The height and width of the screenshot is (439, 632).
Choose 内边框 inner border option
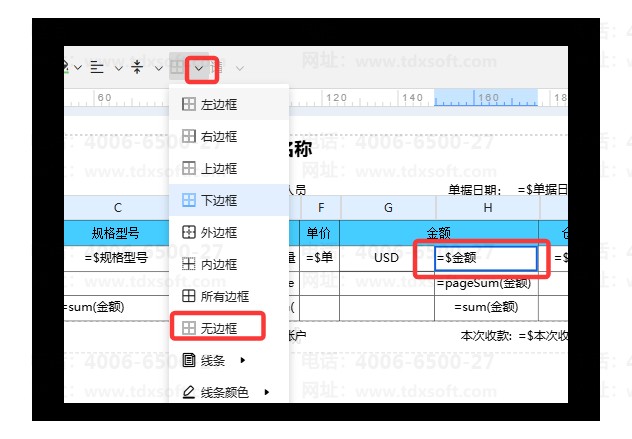pos(218,264)
